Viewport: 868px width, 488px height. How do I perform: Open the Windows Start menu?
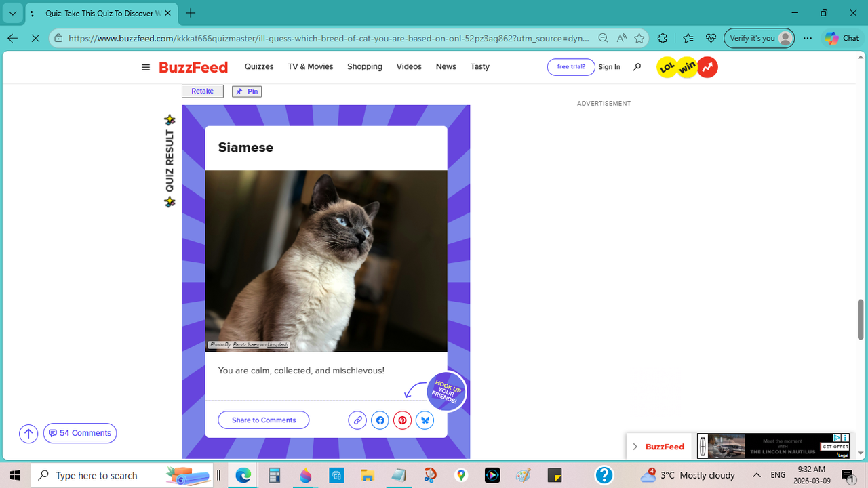15,475
